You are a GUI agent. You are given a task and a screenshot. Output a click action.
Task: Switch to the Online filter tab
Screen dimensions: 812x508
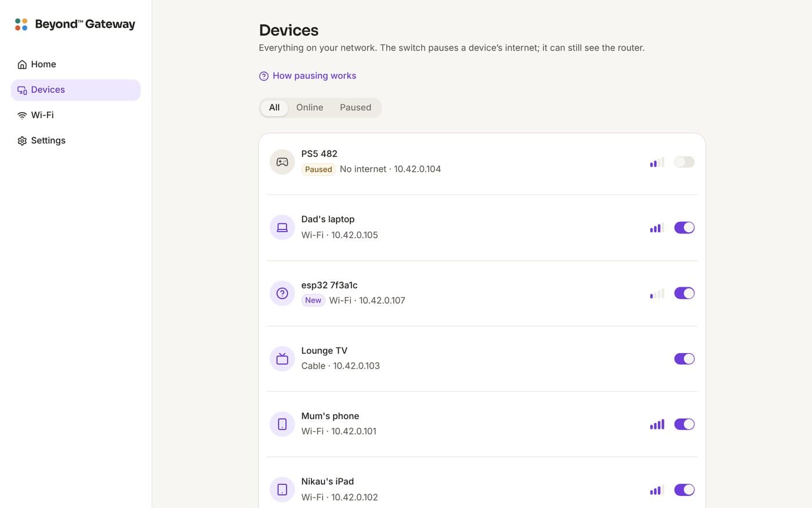[310, 107]
